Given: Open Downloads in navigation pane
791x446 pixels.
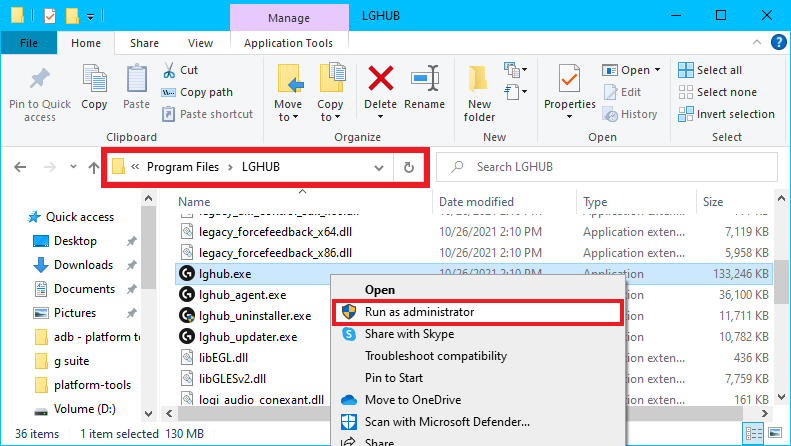Looking at the screenshot, I should (73, 265).
